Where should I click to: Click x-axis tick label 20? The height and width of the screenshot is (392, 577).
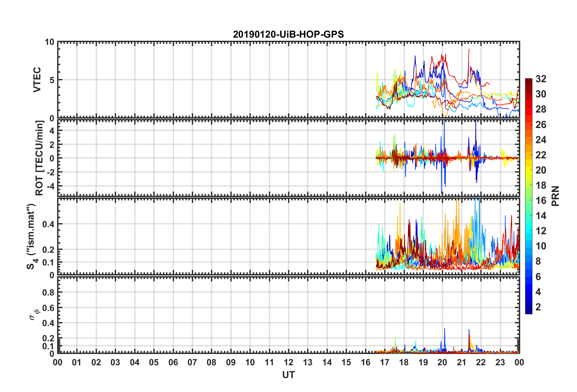pos(442,363)
